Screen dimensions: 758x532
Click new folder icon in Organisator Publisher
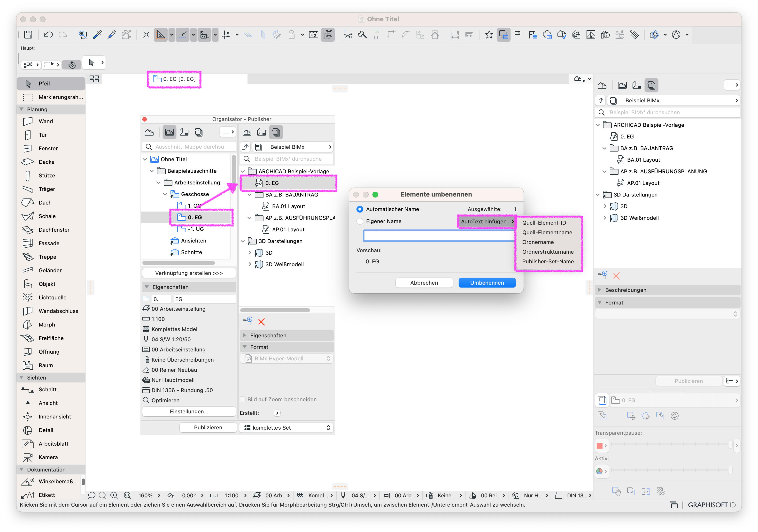click(247, 321)
